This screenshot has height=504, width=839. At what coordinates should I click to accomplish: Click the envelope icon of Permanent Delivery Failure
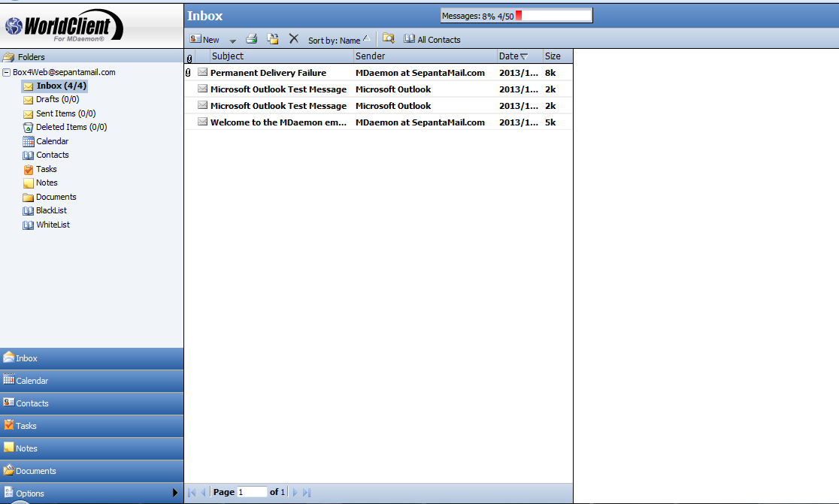202,72
